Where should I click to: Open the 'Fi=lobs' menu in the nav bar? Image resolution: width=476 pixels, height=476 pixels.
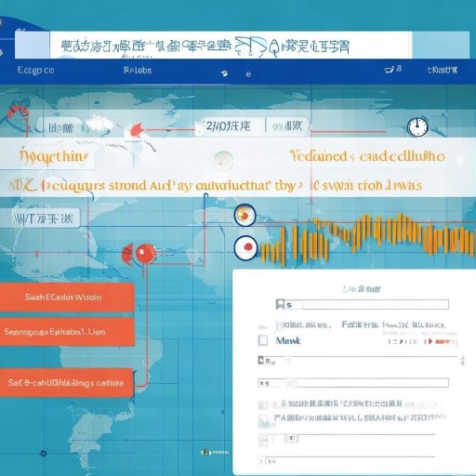coord(138,70)
